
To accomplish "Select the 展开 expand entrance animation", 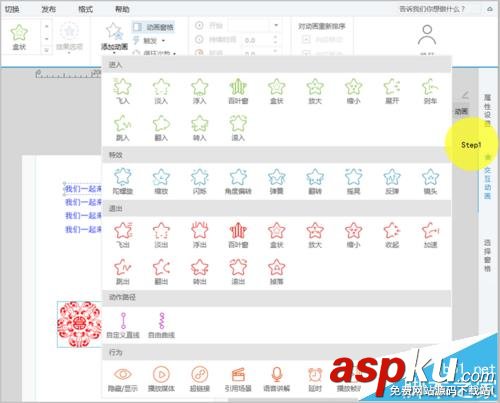I will (x=392, y=91).
